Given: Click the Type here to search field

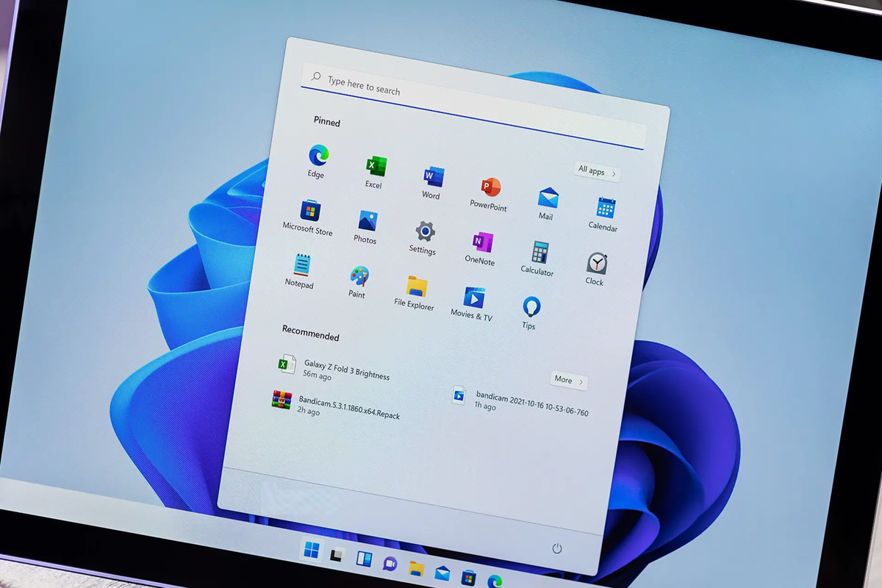Looking at the screenshot, I should click(475, 105).
